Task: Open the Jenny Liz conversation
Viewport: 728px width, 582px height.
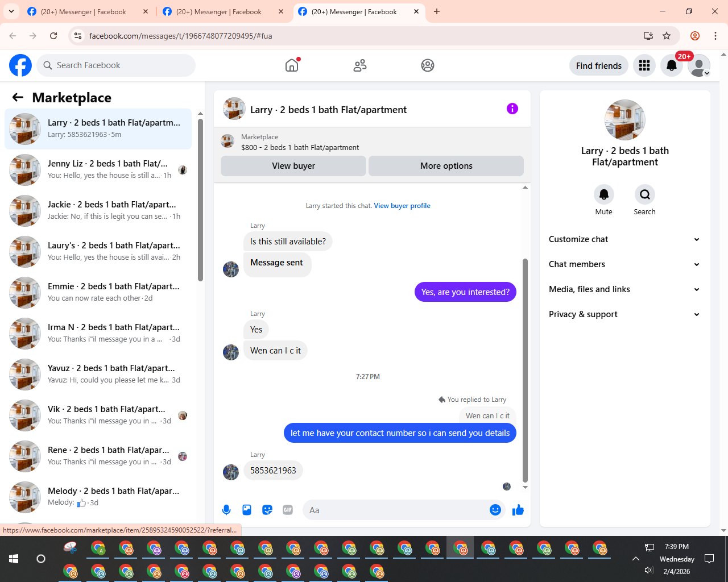Action: [98, 170]
